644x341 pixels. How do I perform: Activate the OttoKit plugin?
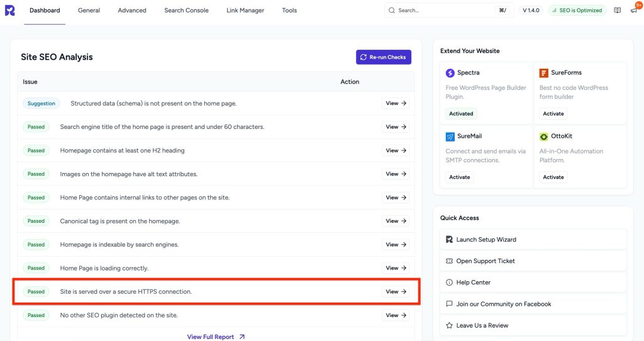(553, 177)
